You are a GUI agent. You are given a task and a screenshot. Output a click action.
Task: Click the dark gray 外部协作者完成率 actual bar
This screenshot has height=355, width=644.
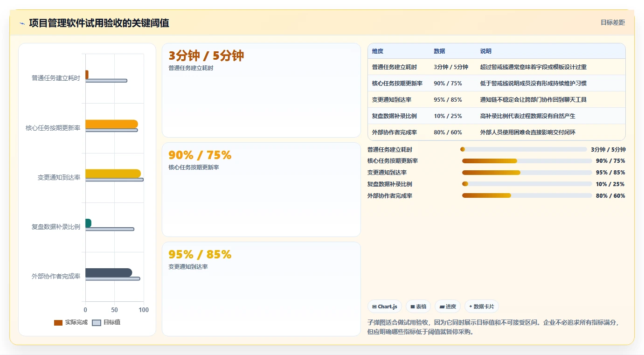(109, 273)
